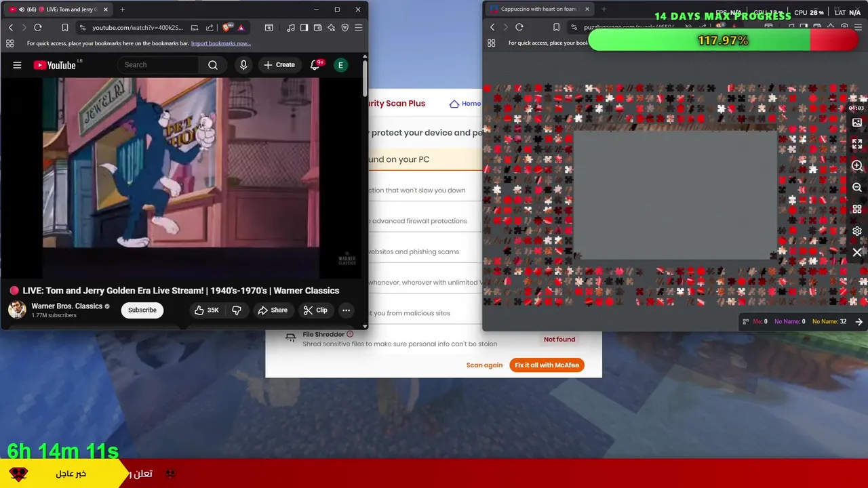Open puzzle settings gear

click(x=857, y=231)
